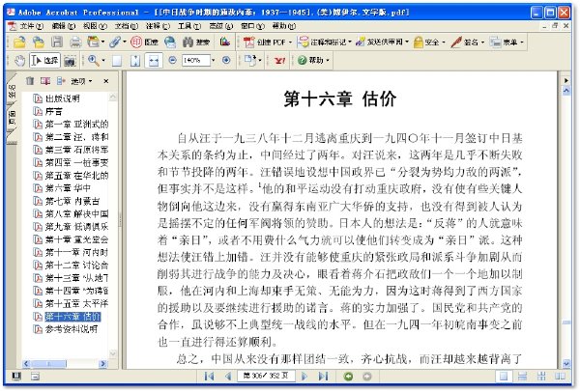Jump to bookmark 第六章 华中

pos(68,188)
